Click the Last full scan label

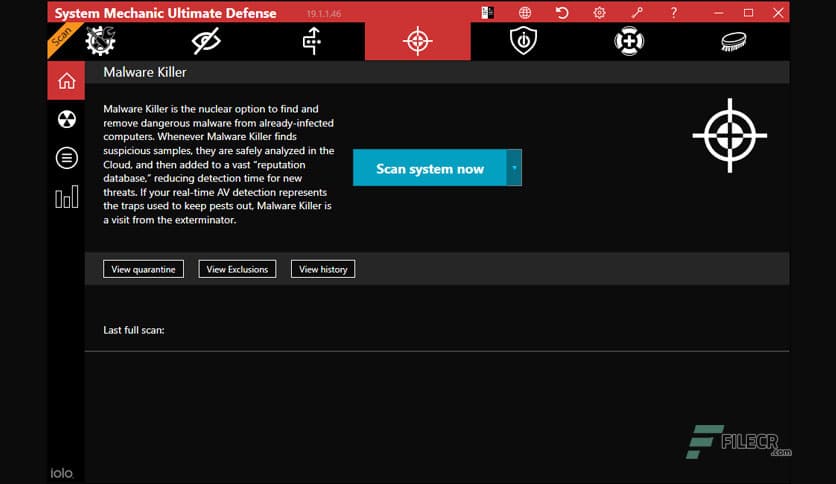134,330
